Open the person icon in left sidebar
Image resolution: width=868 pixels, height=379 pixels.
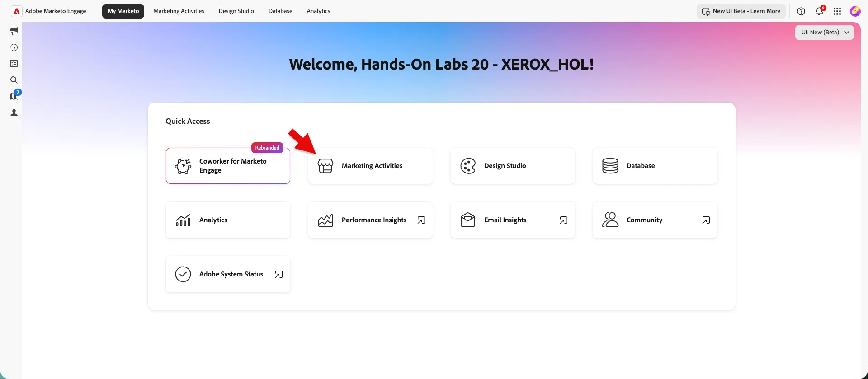[x=14, y=112]
